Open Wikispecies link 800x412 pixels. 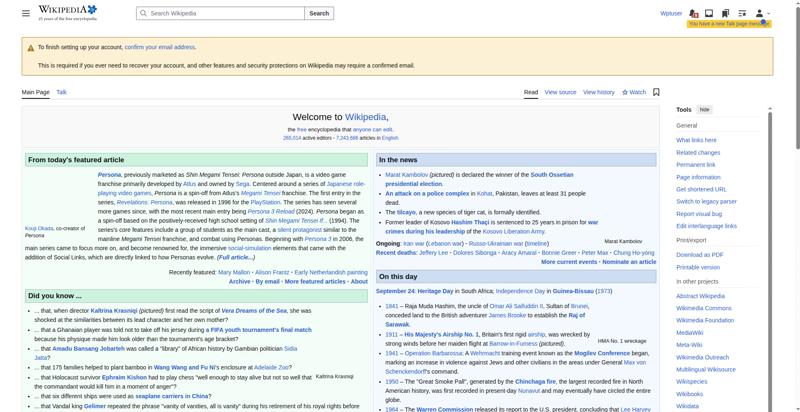691,382
